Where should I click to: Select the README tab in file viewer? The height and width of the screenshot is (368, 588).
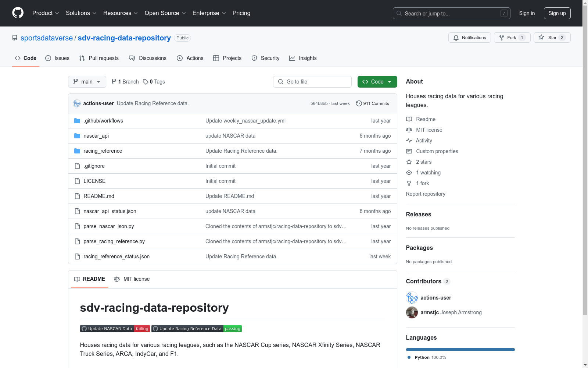[x=90, y=279]
